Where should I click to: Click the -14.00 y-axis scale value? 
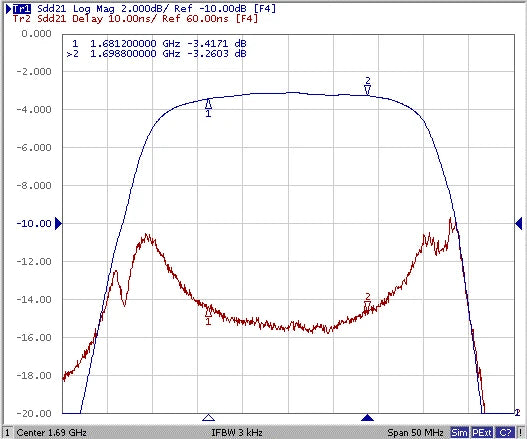34,300
